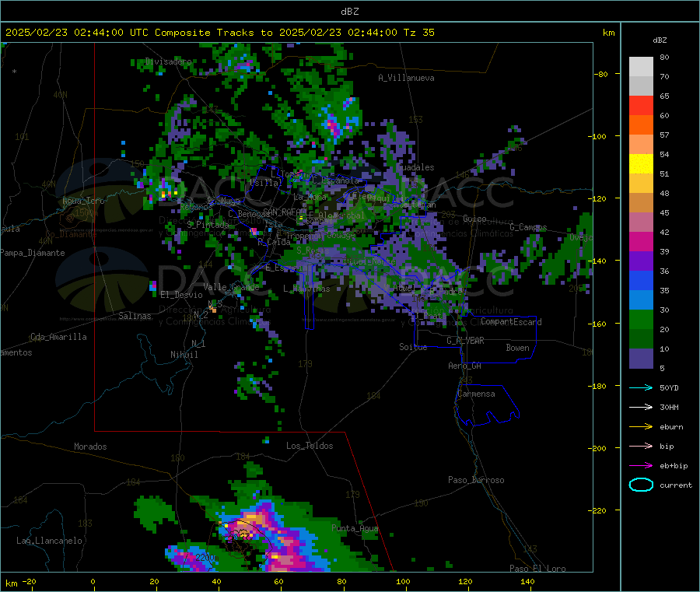This screenshot has height=592, width=700.
Task: Click the 'Carmensa' map label
Action: point(476,394)
